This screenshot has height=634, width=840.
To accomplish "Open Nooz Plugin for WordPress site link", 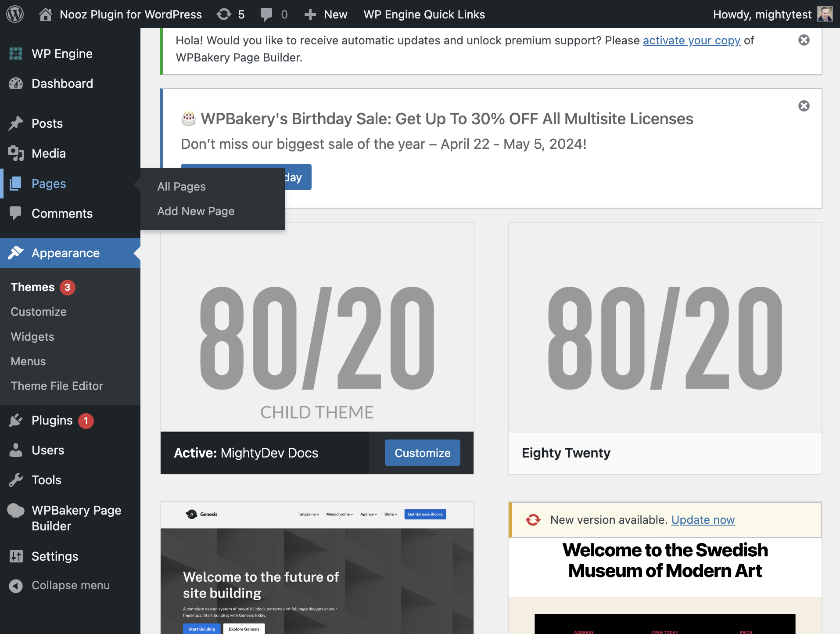I will tap(131, 14).
